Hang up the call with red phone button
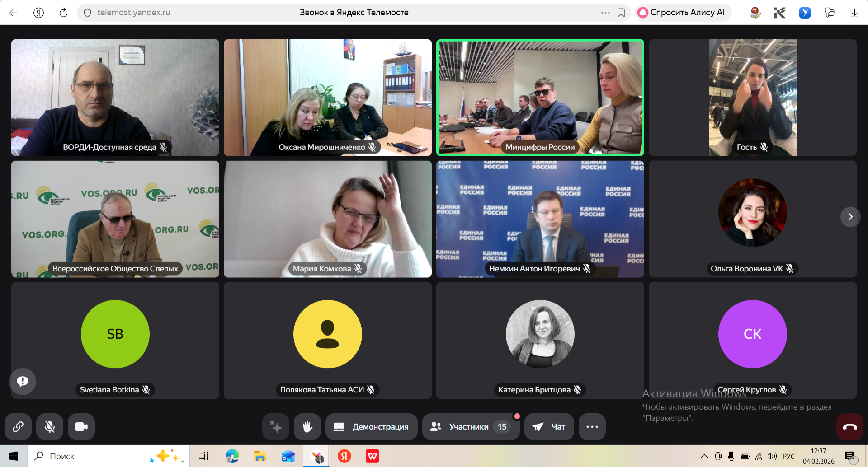The width and height of the screenshot is (868, 467). click(x=850, y=427)
